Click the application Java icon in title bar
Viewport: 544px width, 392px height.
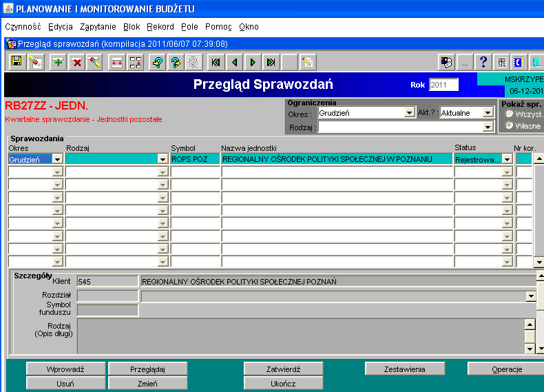coord(8,8)
